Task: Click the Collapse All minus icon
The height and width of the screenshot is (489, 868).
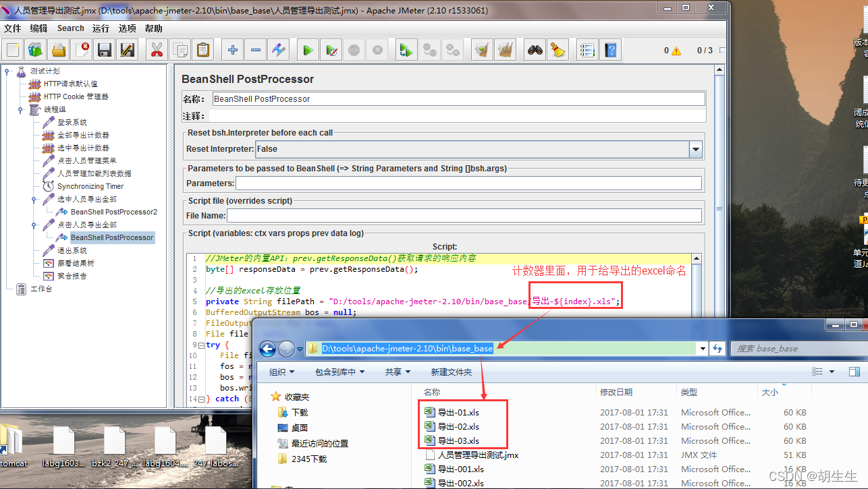Action: (255, 50)
